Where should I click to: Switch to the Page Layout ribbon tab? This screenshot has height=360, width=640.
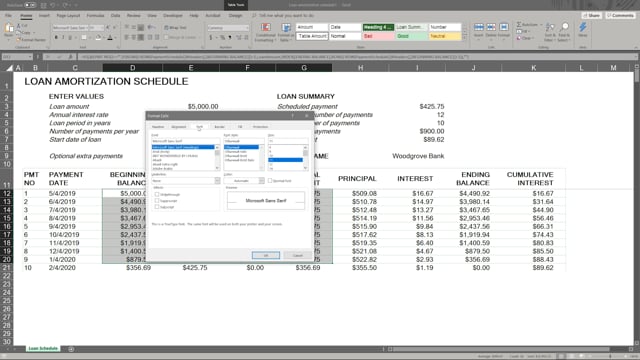pos(68,16)
